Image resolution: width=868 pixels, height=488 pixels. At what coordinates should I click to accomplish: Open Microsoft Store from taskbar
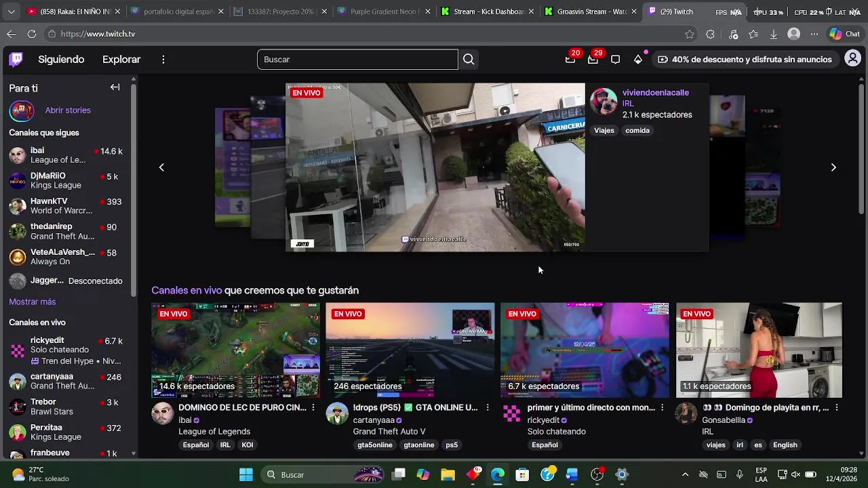pyautogui.click(x=522, y=474)
